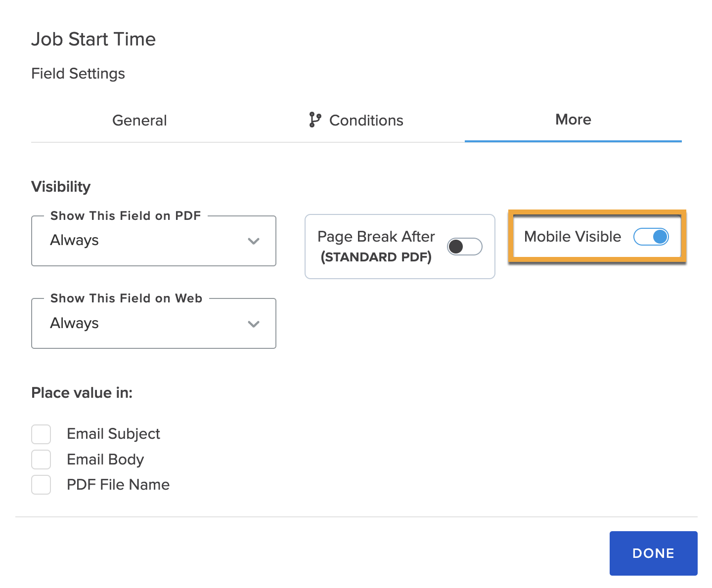712x588 pixels.
Task: Click the branching icon beside Conditions
Action: click(x=314, y=120)
